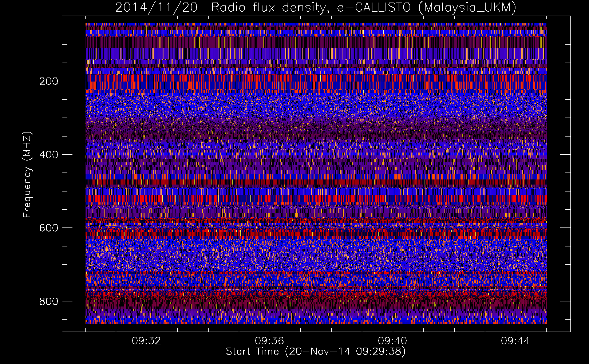The width and height of the screenshot is (589, 364).
Task: Click the 'Start Time (20-Nov-14 09:29:38)' label
Action: pos(316,352)
